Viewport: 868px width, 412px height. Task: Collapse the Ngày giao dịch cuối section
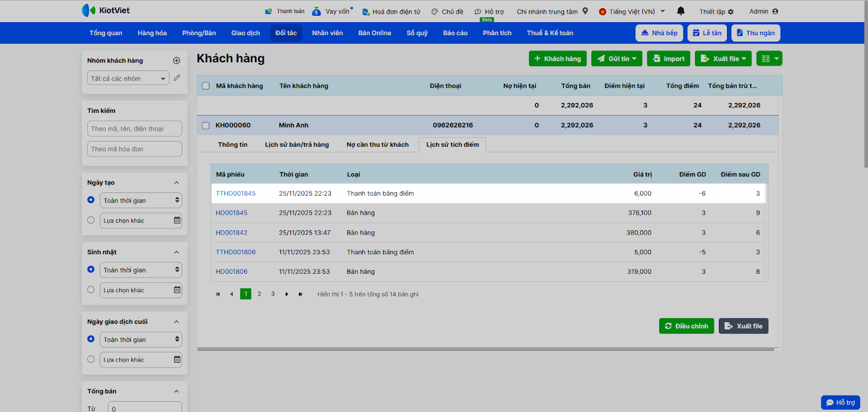click(176, 322)
